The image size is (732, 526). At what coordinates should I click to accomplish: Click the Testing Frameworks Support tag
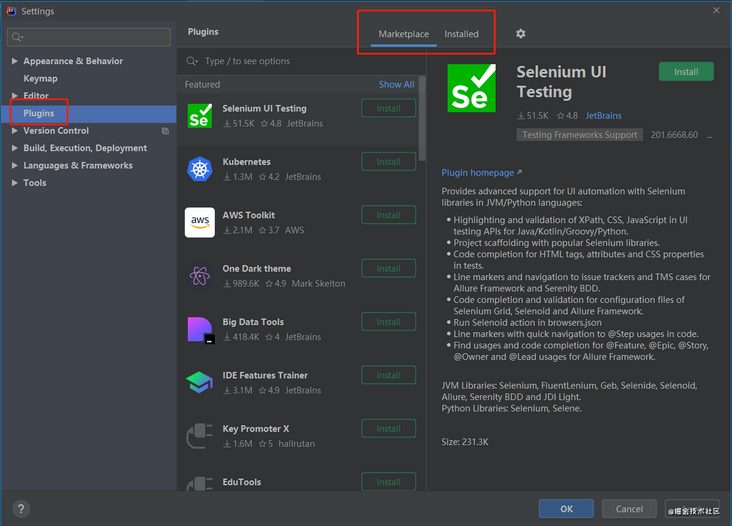[x=579, y=135]
